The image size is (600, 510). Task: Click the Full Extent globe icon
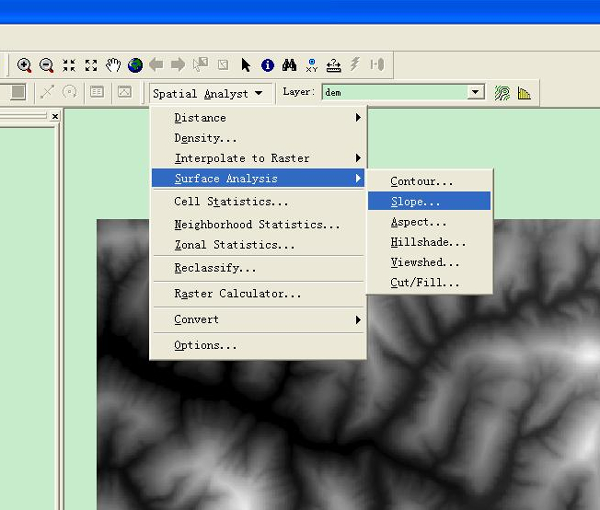click(x=135, y=65)
